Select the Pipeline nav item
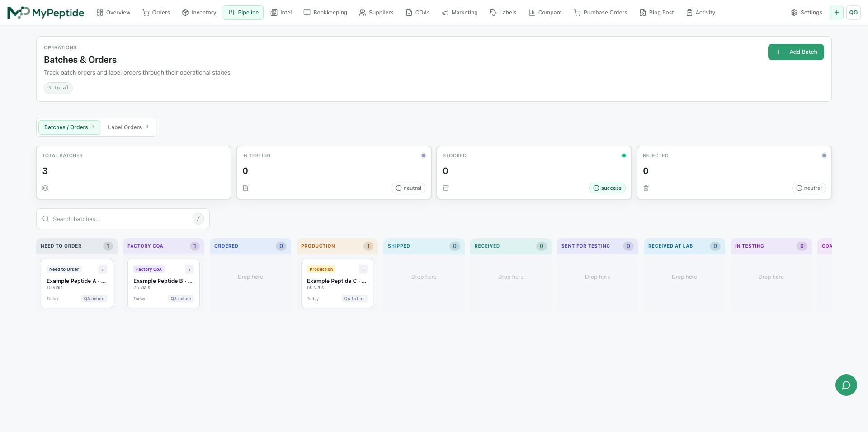This screenshot has height=432, width=868. click(243, 13)
